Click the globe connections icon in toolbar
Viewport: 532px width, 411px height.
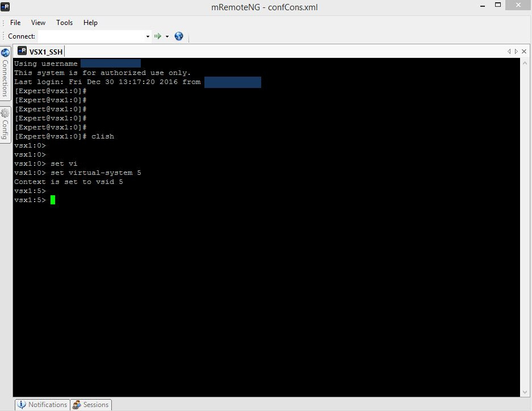[179, 36]
